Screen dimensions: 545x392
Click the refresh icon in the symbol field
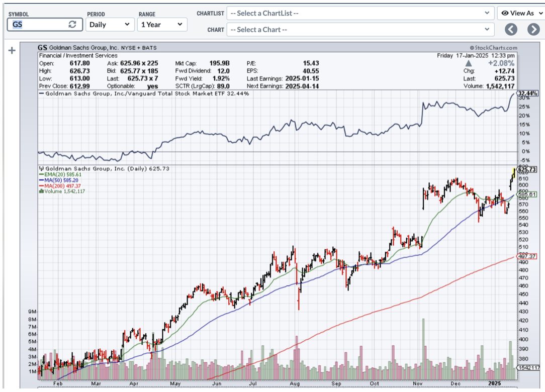click(x=72, y=24)
